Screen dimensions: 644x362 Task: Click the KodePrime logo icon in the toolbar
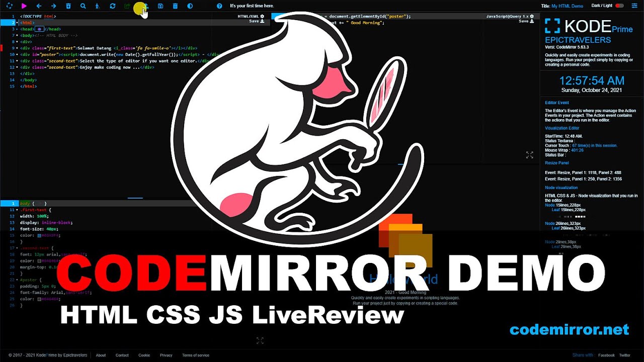coord(9,6)
